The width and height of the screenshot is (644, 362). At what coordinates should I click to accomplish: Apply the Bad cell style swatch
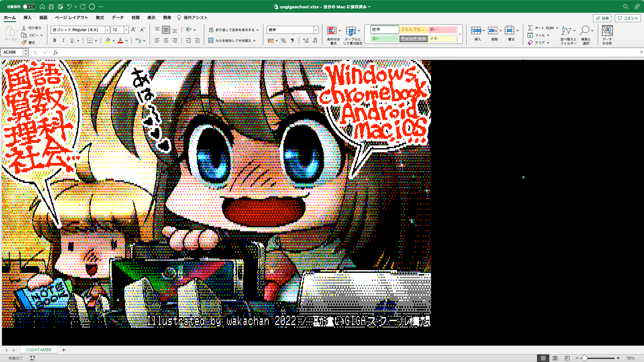[x=442, y=29]
